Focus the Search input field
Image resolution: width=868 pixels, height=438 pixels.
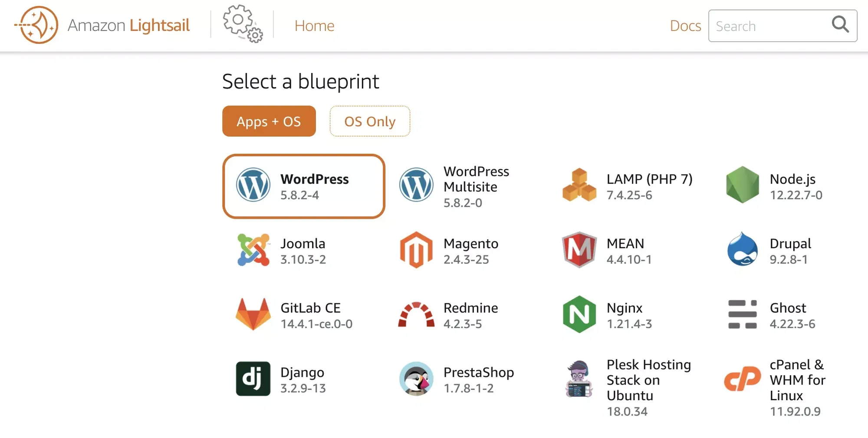click(x=783, y=26)
